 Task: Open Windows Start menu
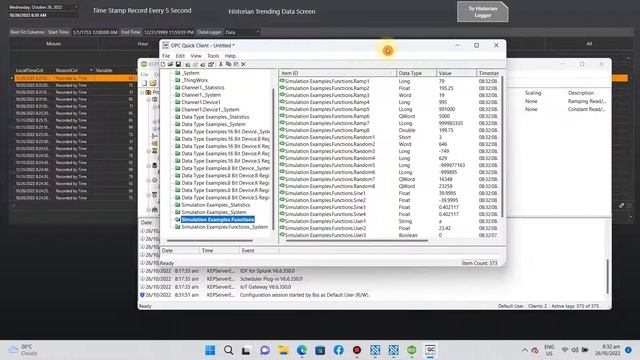tap(210, 350)
